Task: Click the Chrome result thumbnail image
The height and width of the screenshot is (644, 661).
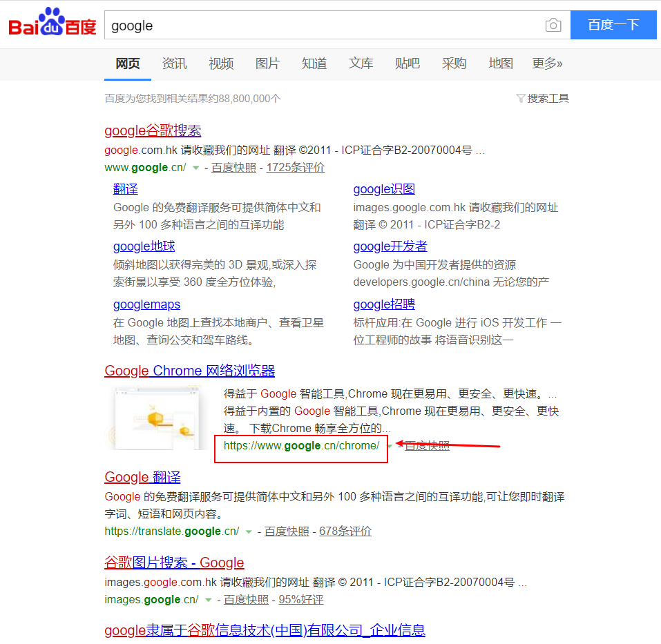Action: (157, 419)
